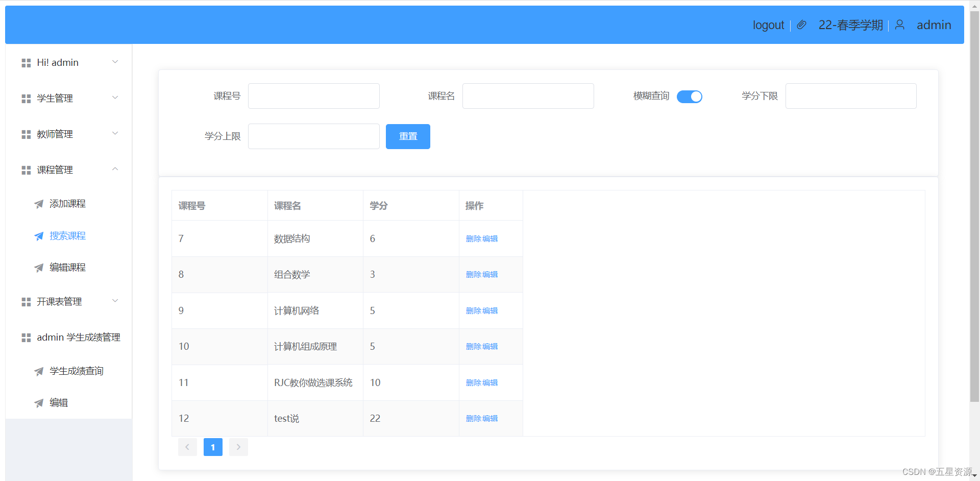
Task: Delete course 计算机组成原理 via 删除 link
Action: tap(474, 346)
